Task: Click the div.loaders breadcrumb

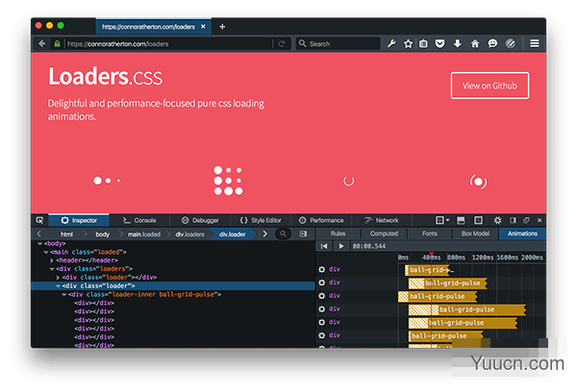Action: pos(189,234)
